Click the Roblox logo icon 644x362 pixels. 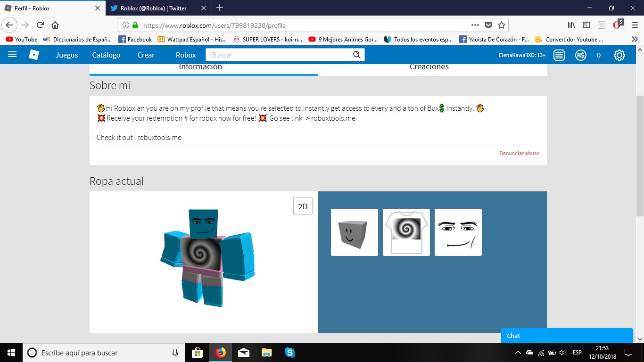point(34,55)
